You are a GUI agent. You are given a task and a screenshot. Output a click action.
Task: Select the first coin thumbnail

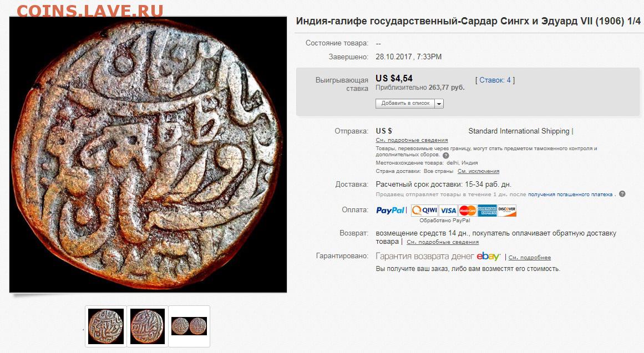click(x=106, y=326)
